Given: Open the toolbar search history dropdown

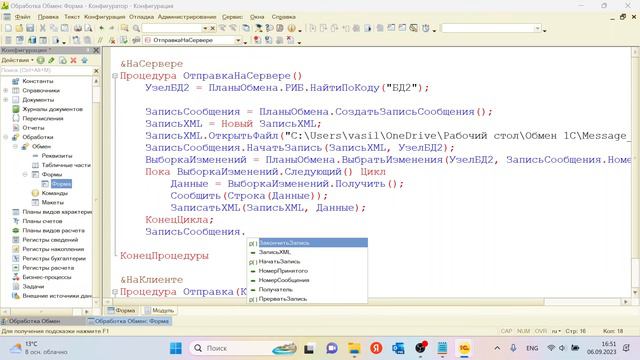Looking at the screenshot, I should click(205, 28).
